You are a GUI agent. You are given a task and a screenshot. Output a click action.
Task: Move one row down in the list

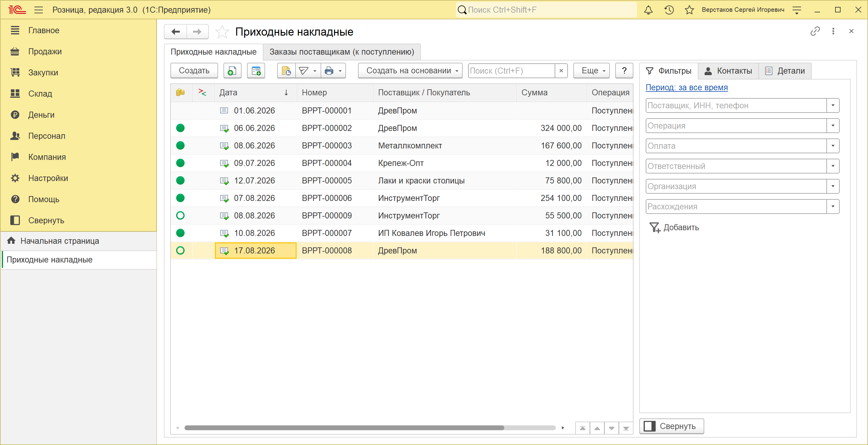[x=612, y=428]
